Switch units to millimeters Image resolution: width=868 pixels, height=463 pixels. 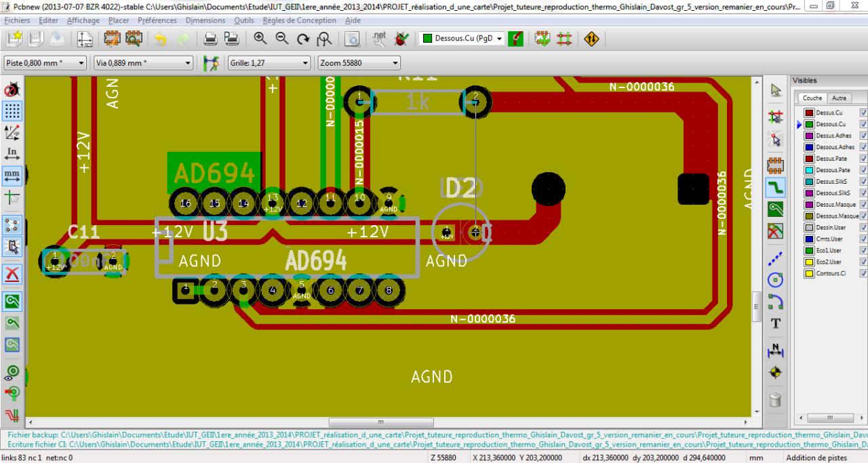pyautogui.click(x=12, y=175)
